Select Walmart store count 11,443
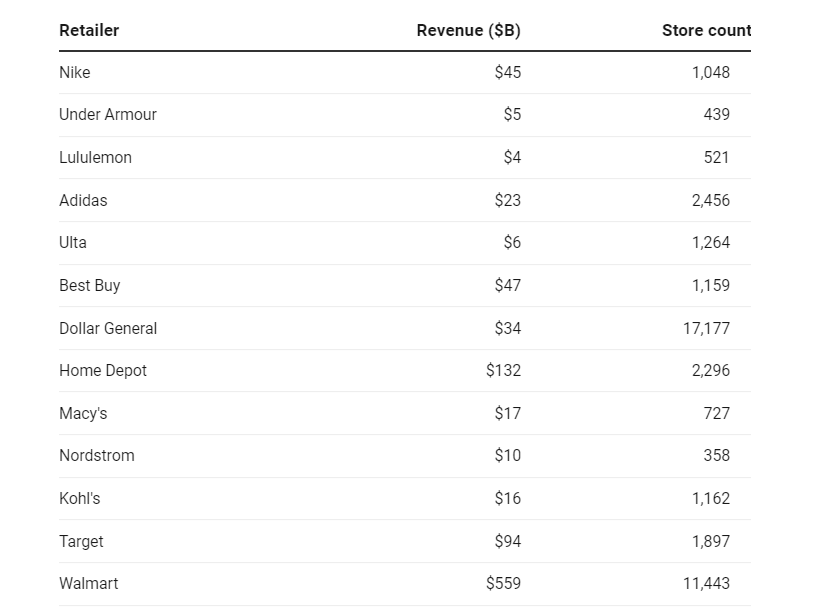Screen dimensions: 826x607 tap(706, 583)
